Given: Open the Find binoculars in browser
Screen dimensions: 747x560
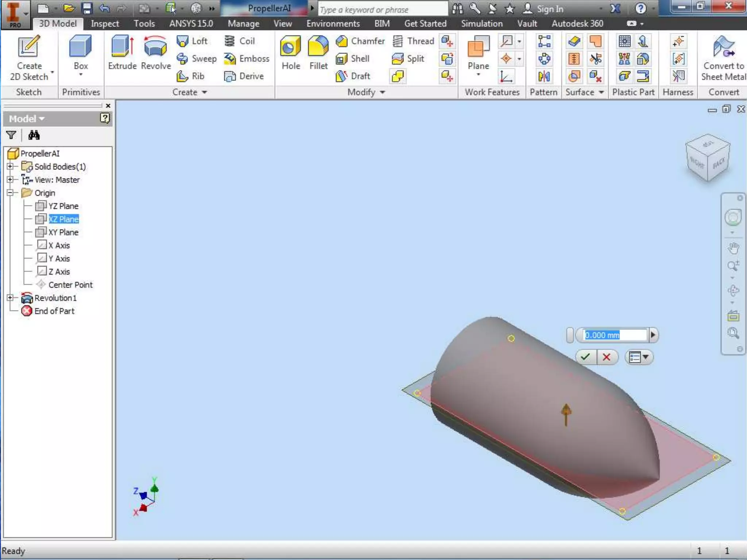Looking at the screenshot, I should [x=34, y=135].
